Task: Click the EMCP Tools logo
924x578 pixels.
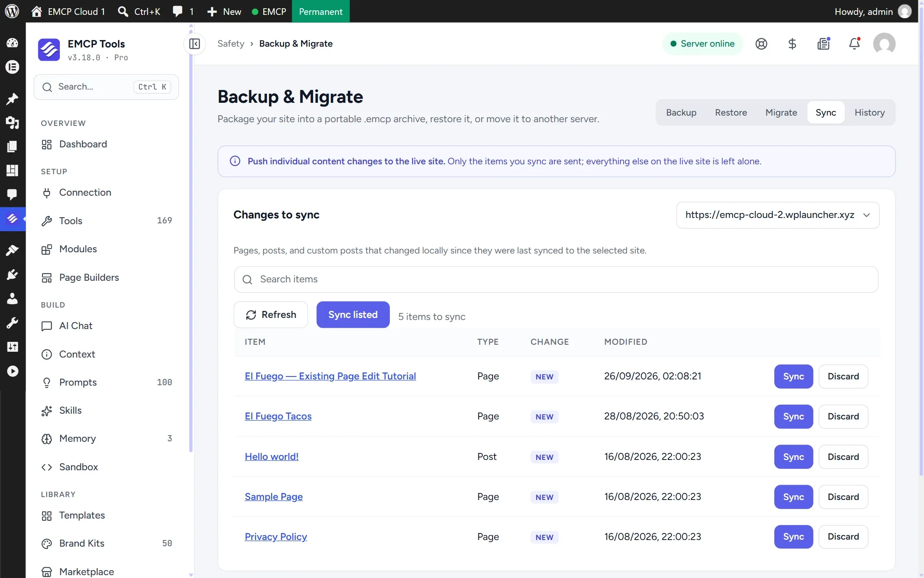Action: click(49, 50)
